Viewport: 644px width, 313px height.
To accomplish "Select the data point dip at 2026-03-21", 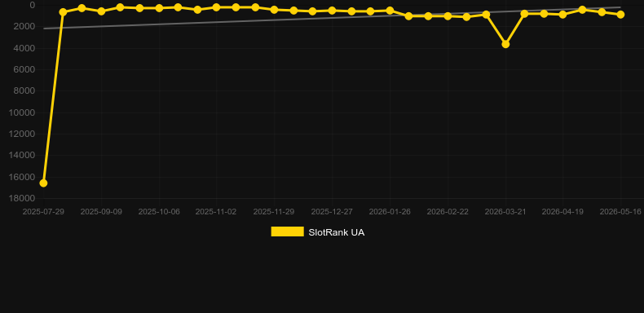I will tap(505, 44).
